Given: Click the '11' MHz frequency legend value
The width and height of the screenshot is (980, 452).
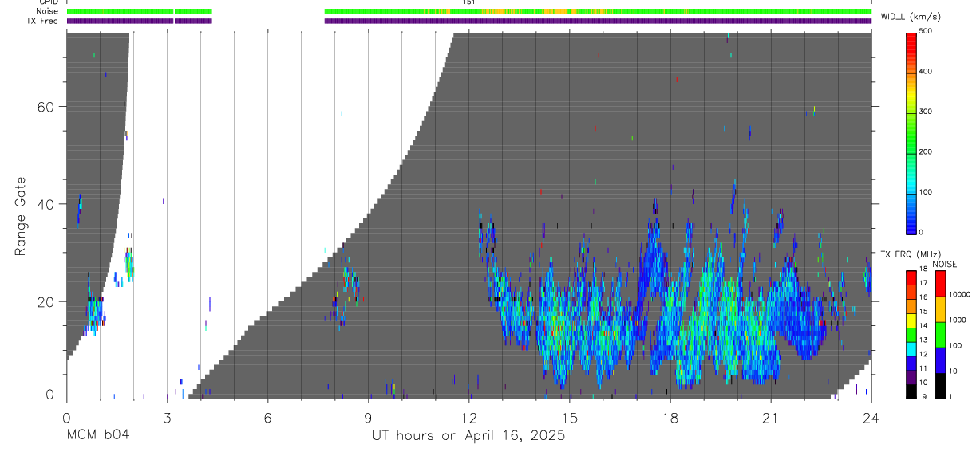Looking at the screenshot, I should (x=923, y=368).
